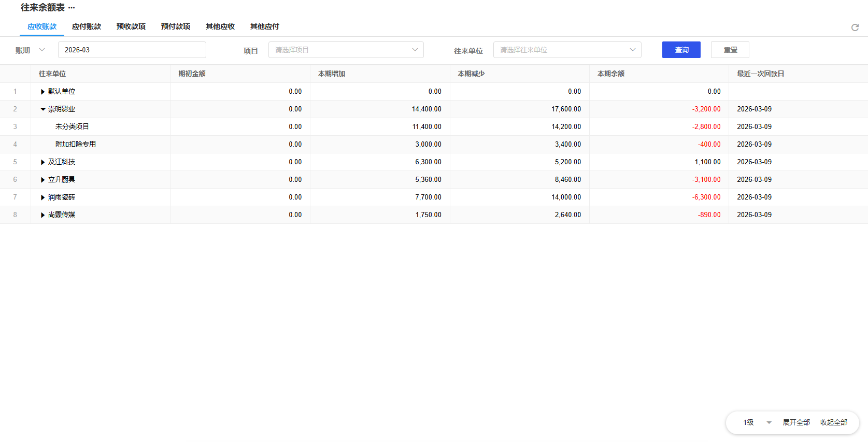Collapse the 崇明影业 tree row

[x=42, y=109]
